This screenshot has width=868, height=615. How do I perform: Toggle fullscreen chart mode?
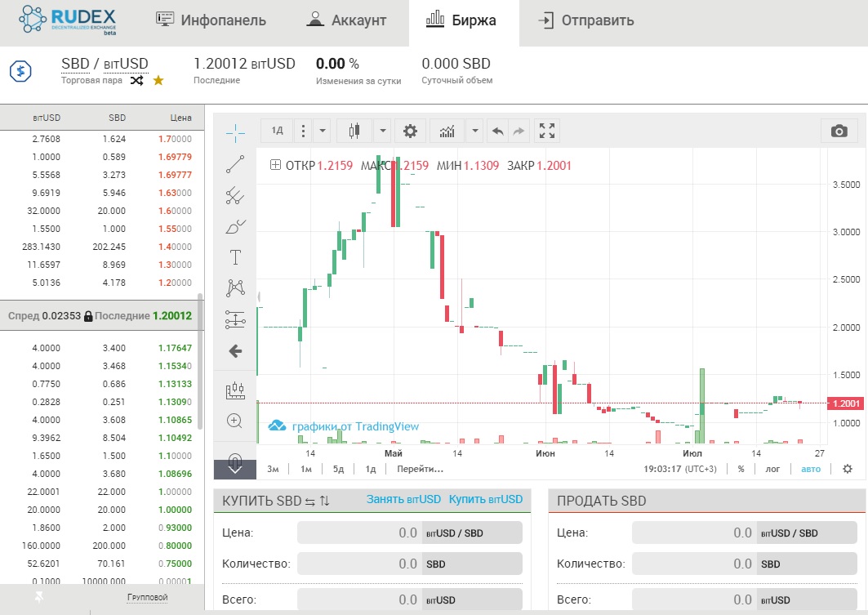click(547, 131)
